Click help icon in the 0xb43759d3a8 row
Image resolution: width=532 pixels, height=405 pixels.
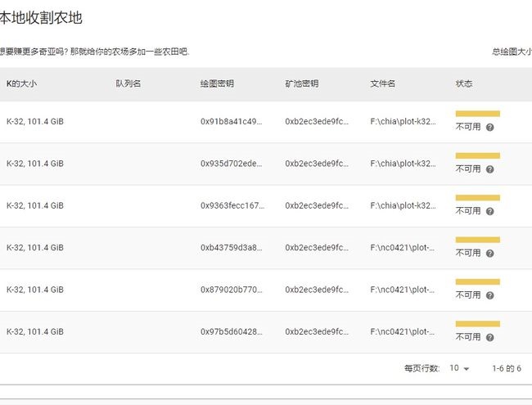point(489,254)
